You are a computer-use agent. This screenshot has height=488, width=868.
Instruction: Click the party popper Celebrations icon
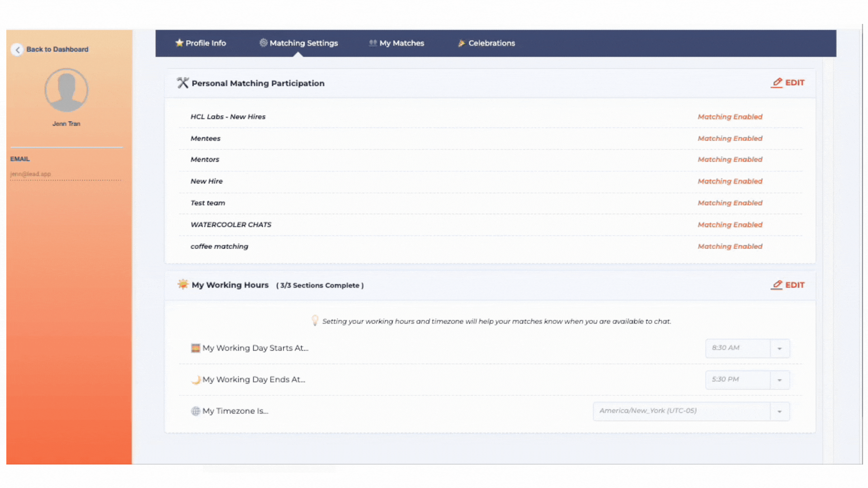coord(462,43)
